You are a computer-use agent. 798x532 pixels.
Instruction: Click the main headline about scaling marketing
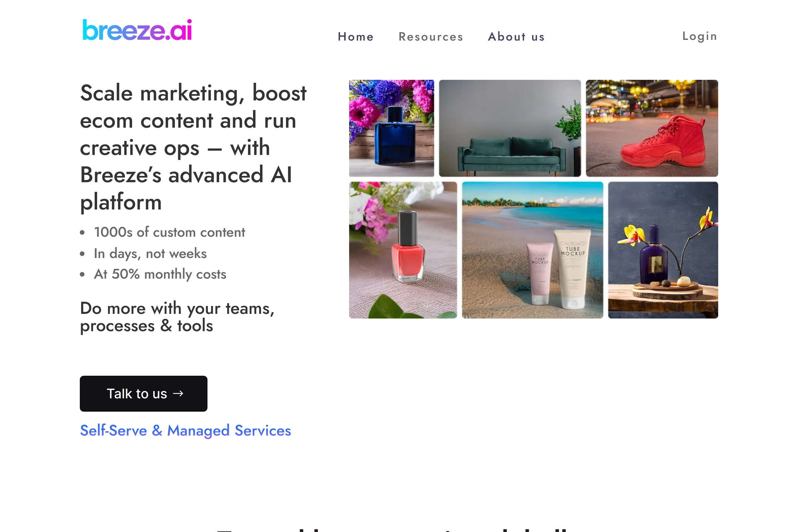[194, 147]
